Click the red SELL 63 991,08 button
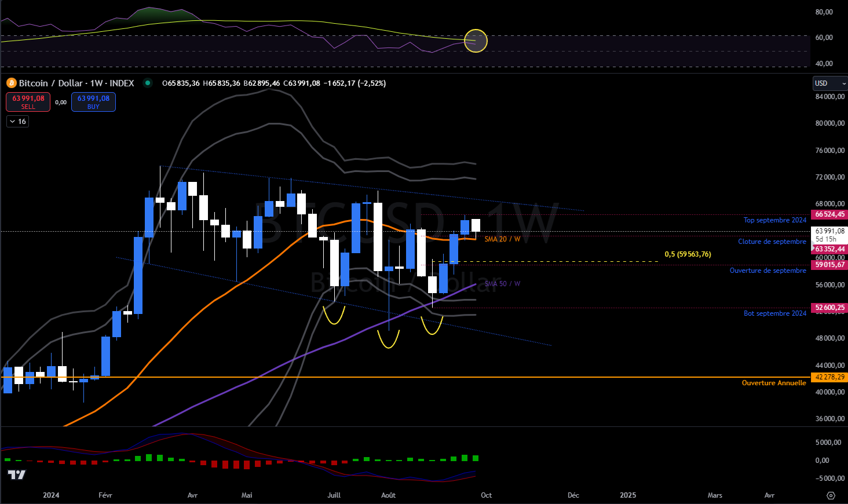The height and width of the screenshot is (504, 848). [28, 102]
